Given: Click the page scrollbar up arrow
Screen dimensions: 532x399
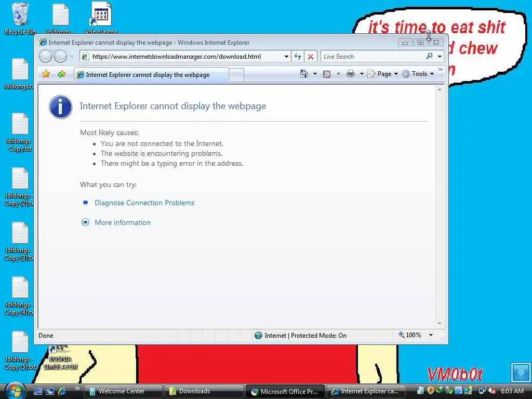Looking at the screenshot, I should [440, 89].
